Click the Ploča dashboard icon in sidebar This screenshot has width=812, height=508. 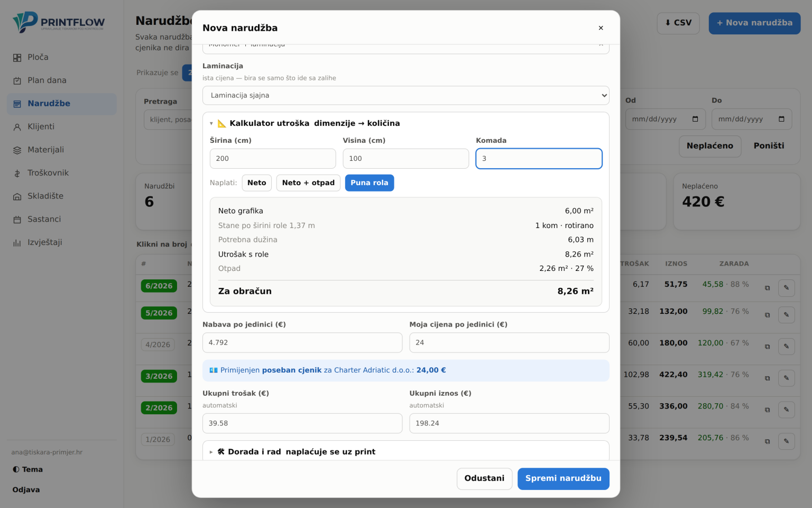point(17,58)
